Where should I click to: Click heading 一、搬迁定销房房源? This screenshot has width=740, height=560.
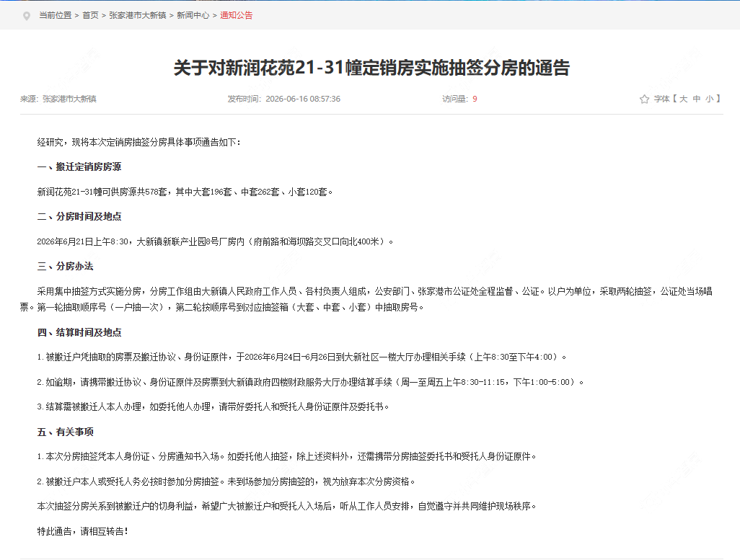coord(79,167)
